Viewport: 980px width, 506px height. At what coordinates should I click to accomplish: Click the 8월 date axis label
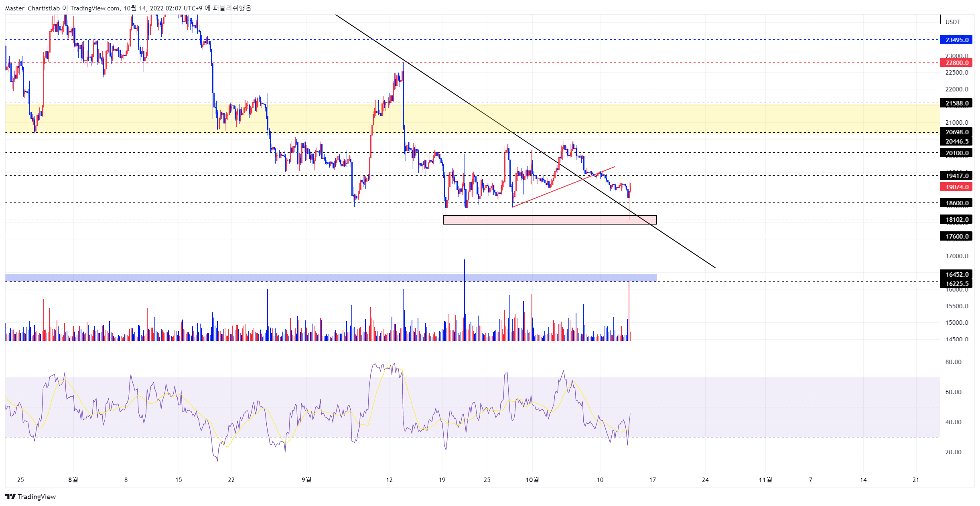pos(73,480)
